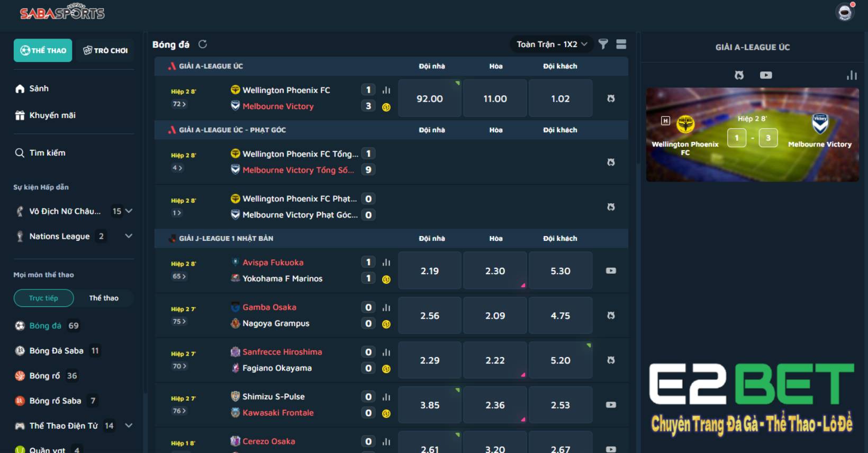Open stats chart for Wellington Phoenix match
868x453 pixels.
click(x=386, y=90)
